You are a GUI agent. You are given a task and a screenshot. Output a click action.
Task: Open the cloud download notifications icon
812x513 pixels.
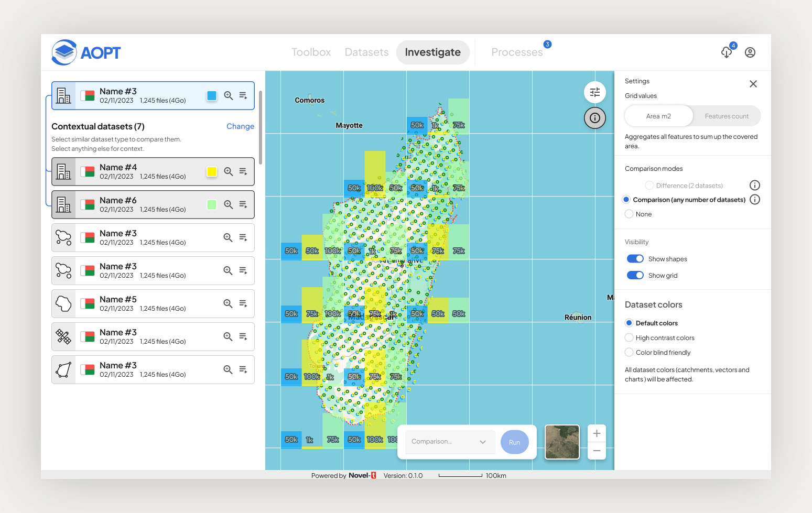click(x=727, y=52)
